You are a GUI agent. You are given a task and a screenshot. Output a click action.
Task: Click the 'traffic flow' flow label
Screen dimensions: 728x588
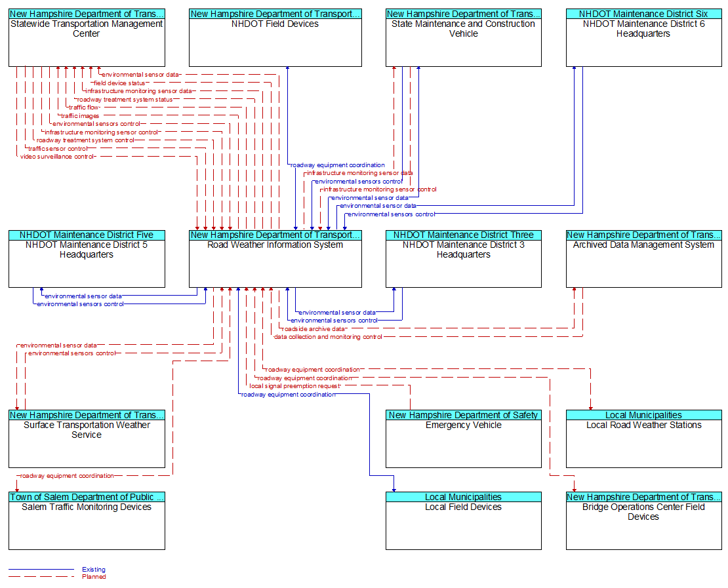tap(84, 108)
